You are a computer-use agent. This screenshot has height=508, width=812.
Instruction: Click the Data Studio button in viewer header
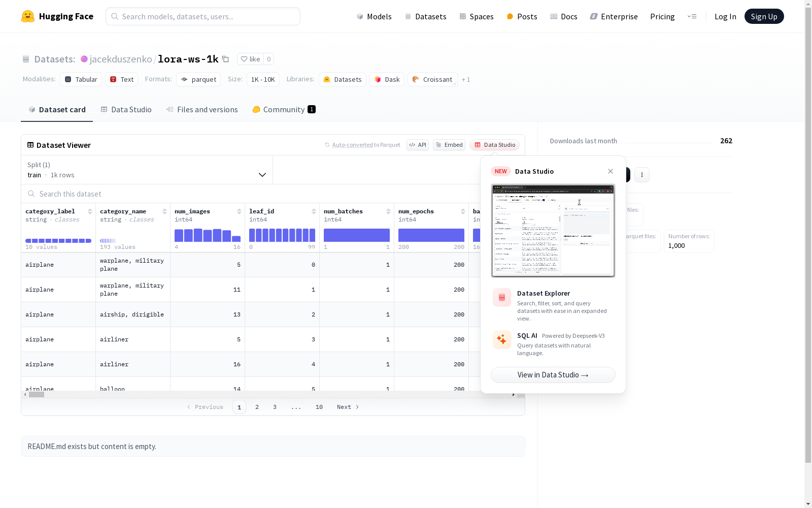coord(495,145)
